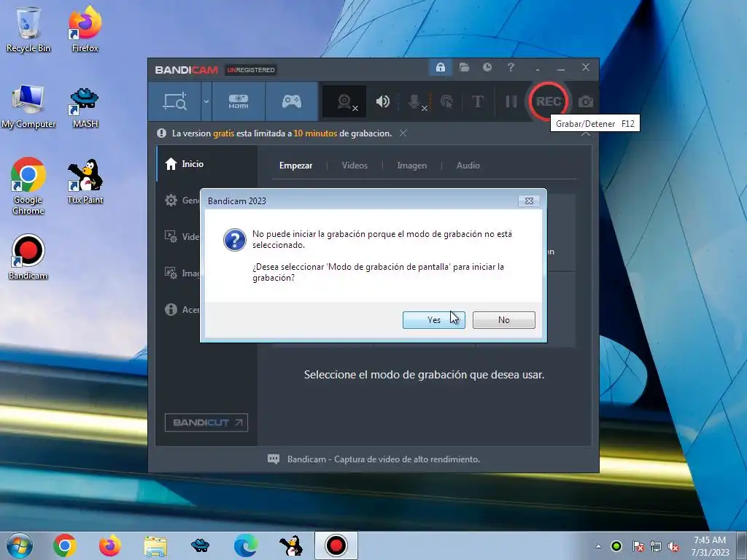The width and height of the screenshot is (747, 560).
Task: Open help question mark icon
Action: click(x=511, y=68)
